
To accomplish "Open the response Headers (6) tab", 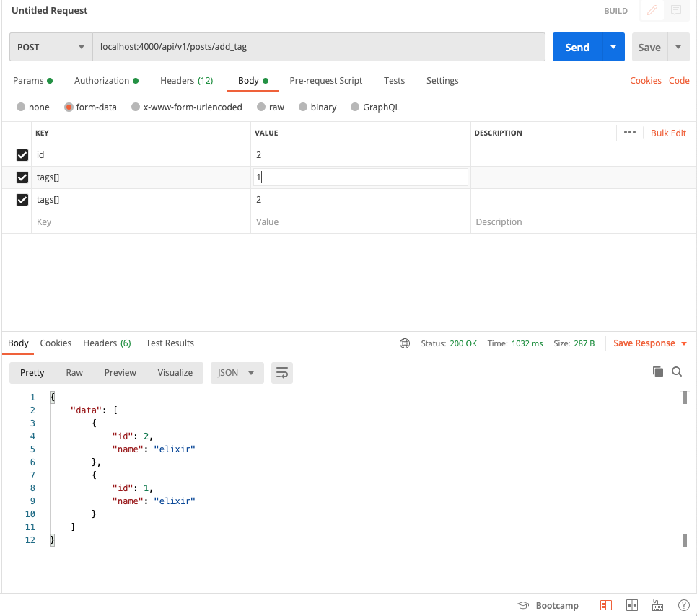I will (x=107, y=343).
